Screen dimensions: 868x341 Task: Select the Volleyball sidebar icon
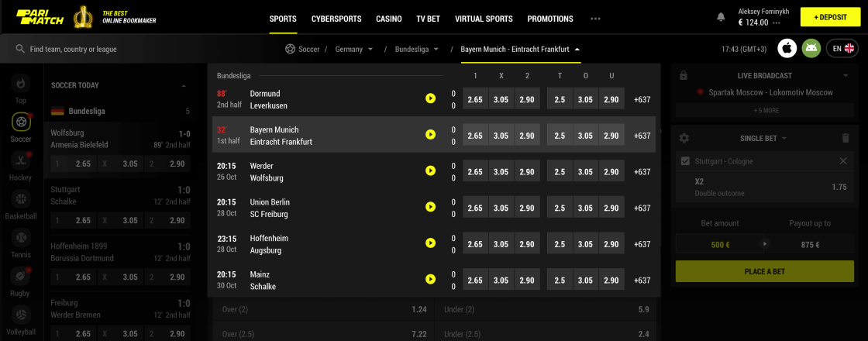[20, 315]
